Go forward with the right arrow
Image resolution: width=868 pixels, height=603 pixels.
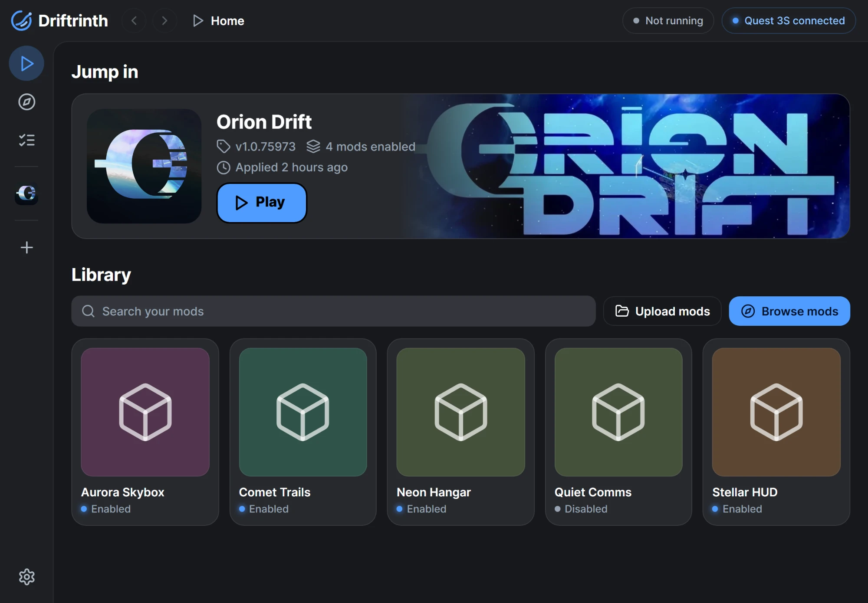[x=164, y=20]
